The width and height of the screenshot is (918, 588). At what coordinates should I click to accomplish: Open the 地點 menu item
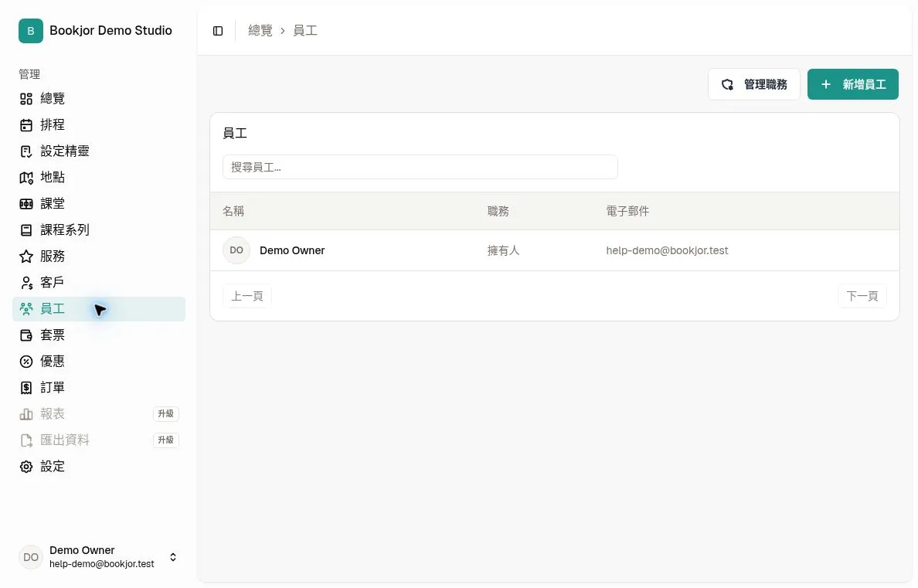point(99,178)
